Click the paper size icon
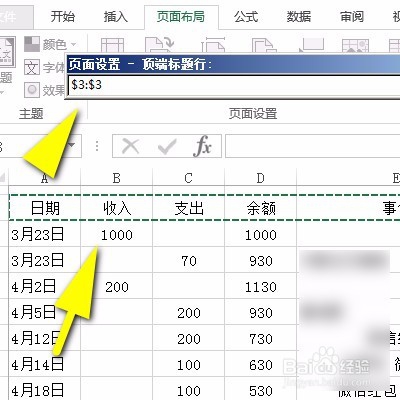This screenshot has width=400, height=400. pos(213,45)
